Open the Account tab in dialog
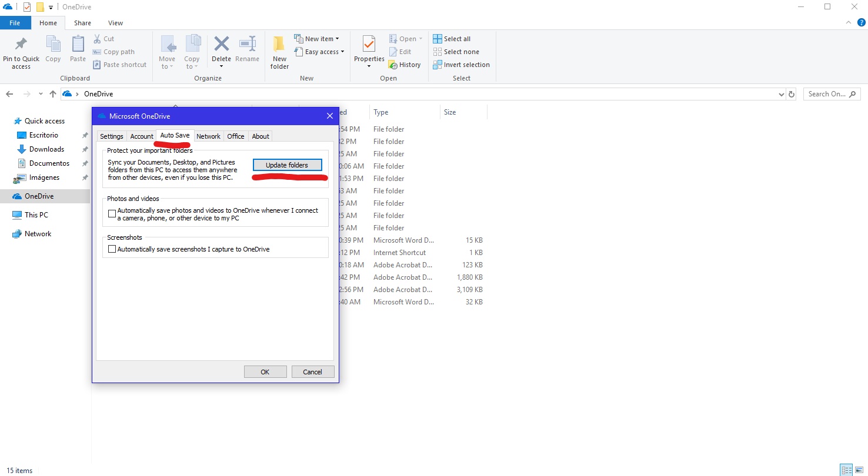 (x=142, y=136)
